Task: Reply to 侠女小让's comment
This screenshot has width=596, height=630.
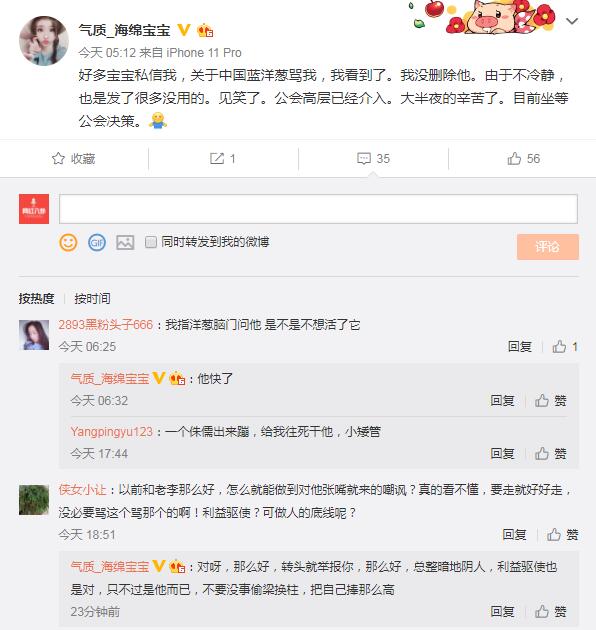Action: coord(514,535)
